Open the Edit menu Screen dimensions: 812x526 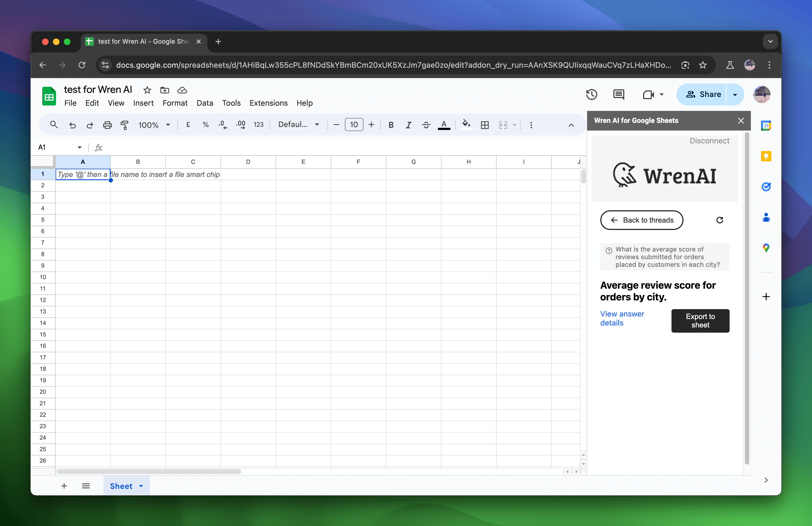[x=92, y=103]
